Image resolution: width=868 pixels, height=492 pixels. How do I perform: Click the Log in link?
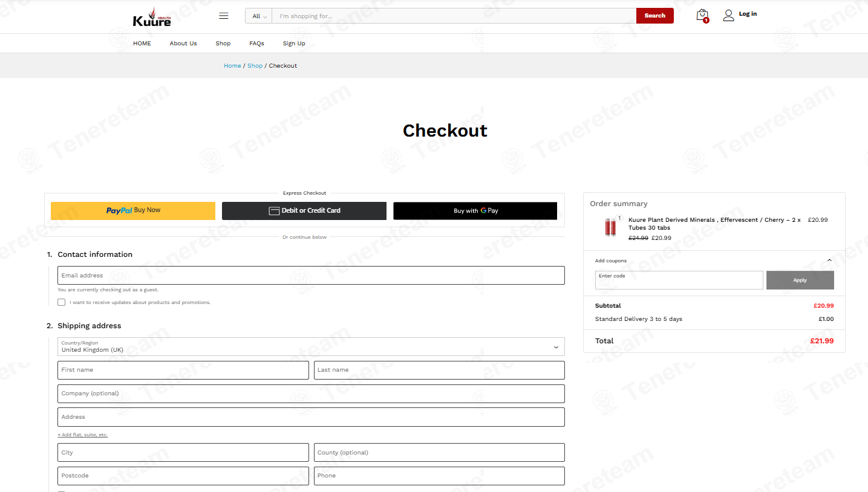click(748, 14)
